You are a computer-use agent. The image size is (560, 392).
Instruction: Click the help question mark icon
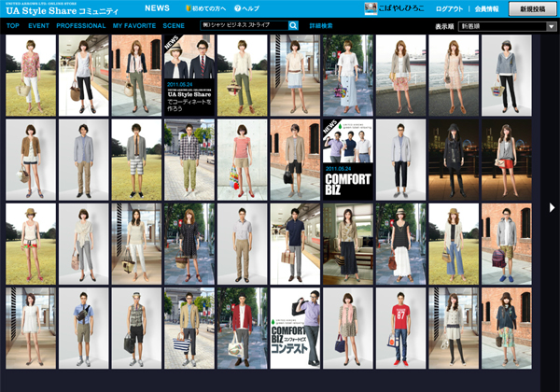238,8
